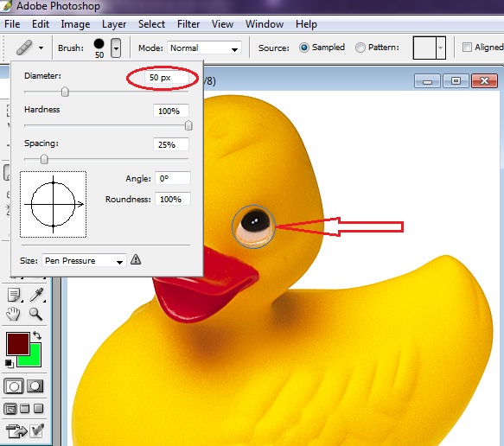The image size is (504, 446).
Task: Select Standard Screen Mode icon
Action: click(10, 409)
